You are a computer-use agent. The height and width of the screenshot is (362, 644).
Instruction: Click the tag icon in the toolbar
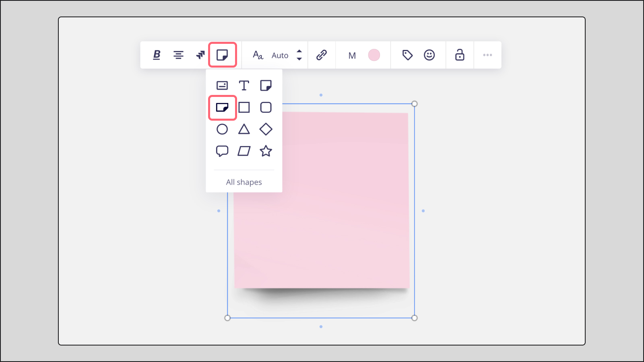pos(407,55)
